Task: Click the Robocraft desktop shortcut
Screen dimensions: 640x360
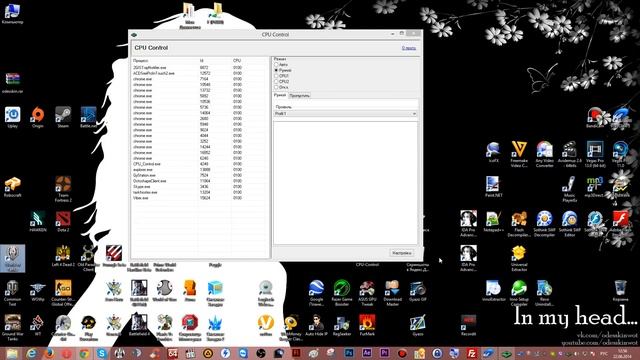Action: tap(13, 187)
